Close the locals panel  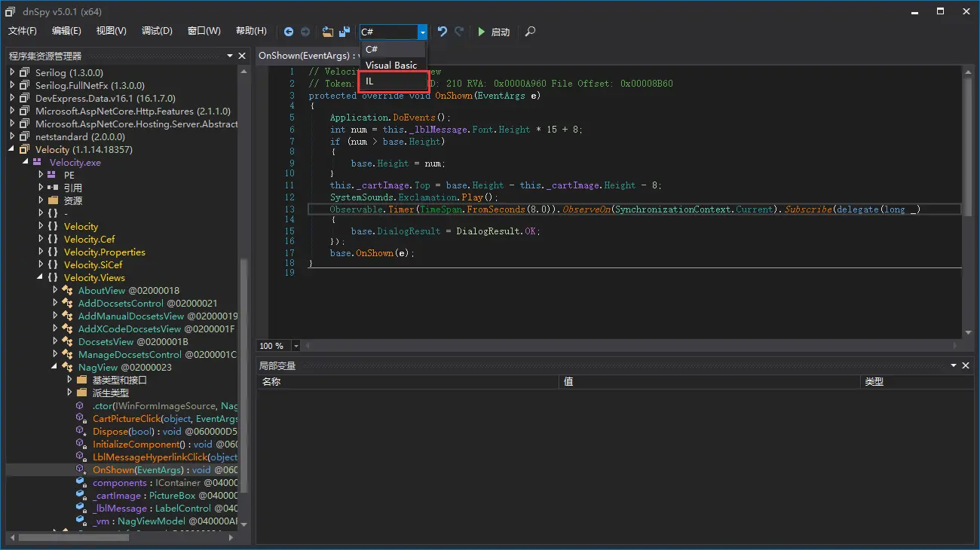(966, 365)
